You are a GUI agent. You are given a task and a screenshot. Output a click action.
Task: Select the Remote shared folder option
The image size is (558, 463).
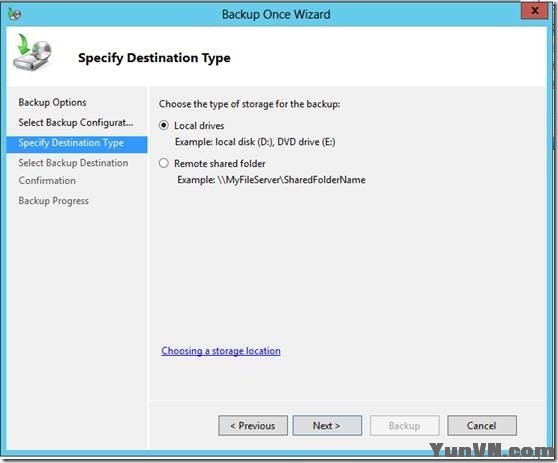[x=164, y=163]
